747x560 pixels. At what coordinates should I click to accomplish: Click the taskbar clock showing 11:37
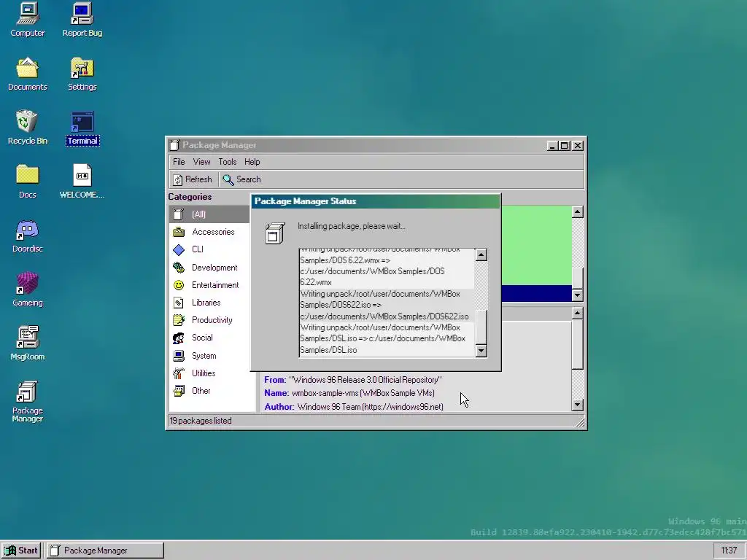click(729, 551)
